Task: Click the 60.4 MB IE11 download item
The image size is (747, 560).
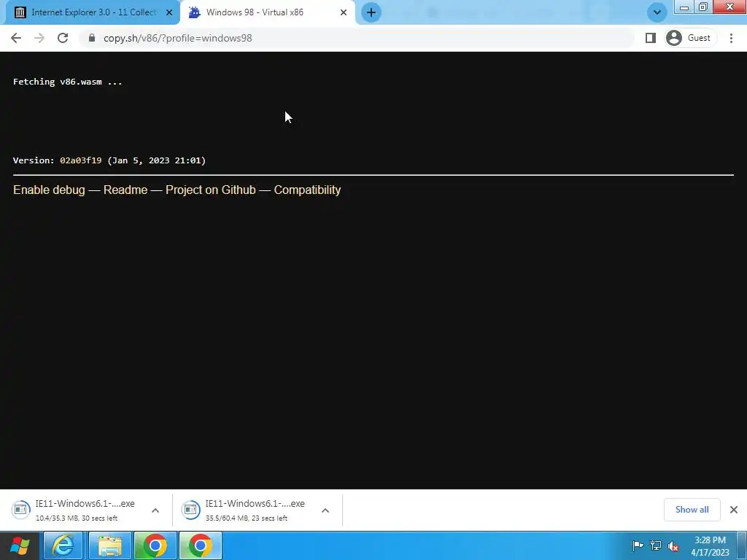Action: tap(255, 510)
